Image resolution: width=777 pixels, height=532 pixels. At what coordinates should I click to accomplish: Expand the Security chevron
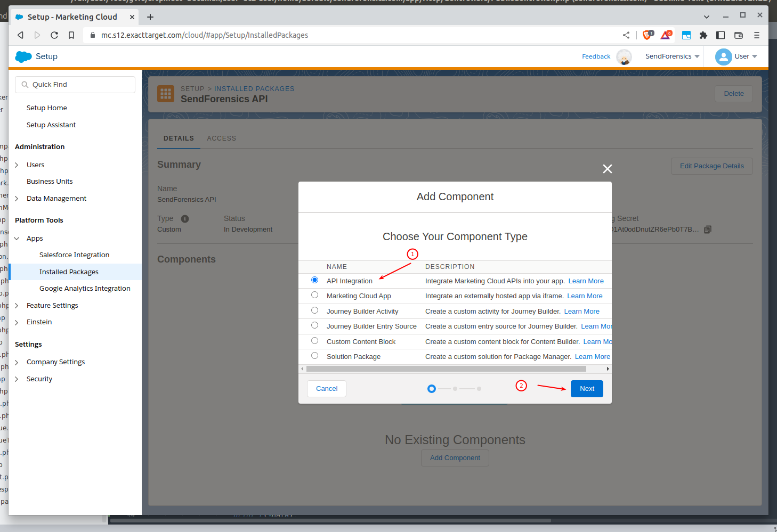point(17,379)
